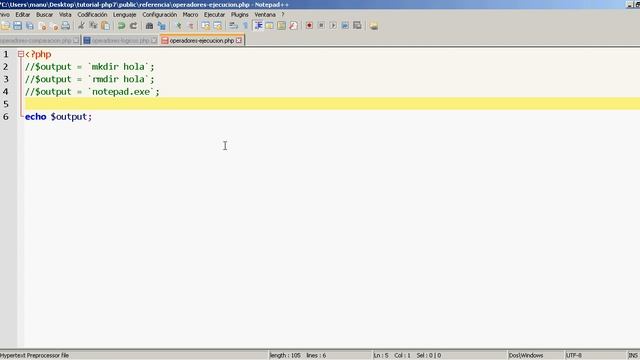640x360 pixels.
Task: Click 'Hypertext Preprocessor file' in status bar
Action: pyautogui.click(x=35, y=356)
